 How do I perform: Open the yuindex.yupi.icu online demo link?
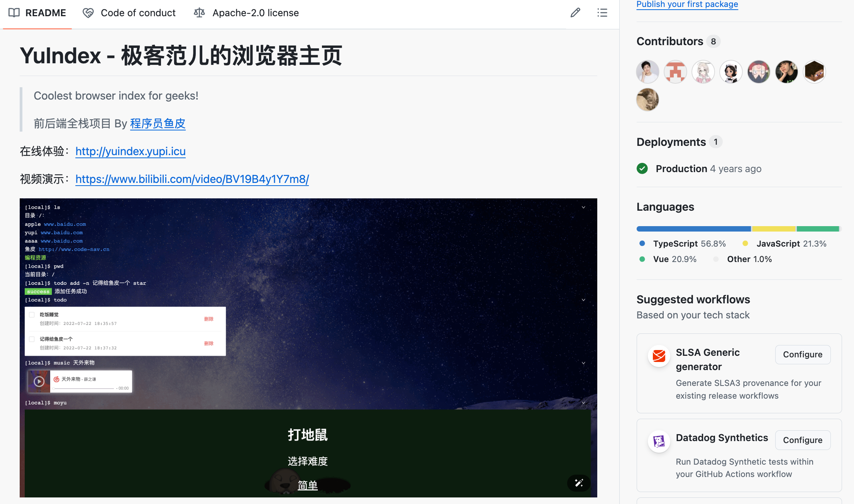[130, 151]
